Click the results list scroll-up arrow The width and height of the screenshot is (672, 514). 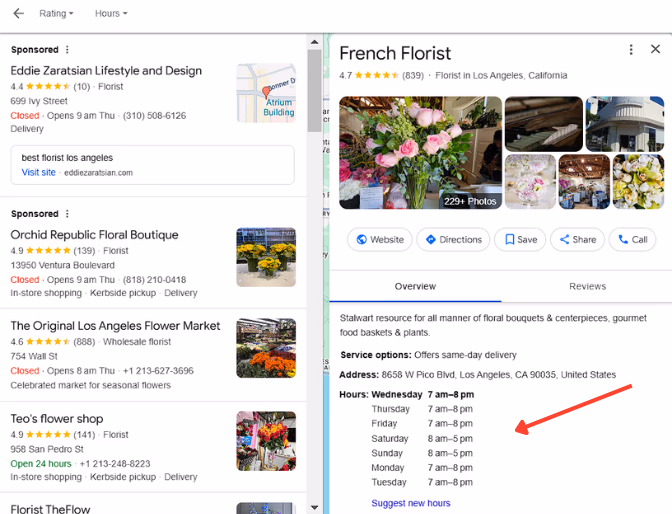point(315,42)
